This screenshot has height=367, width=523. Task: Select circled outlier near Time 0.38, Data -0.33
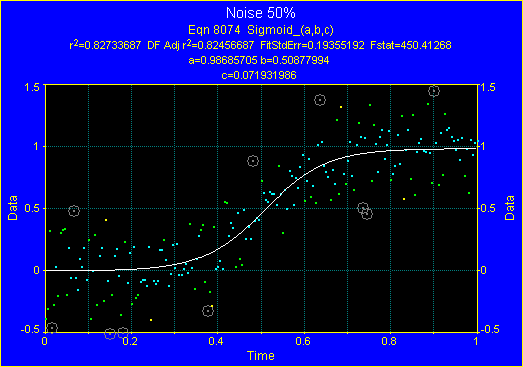pyautogui.click(x=208, y=311)
